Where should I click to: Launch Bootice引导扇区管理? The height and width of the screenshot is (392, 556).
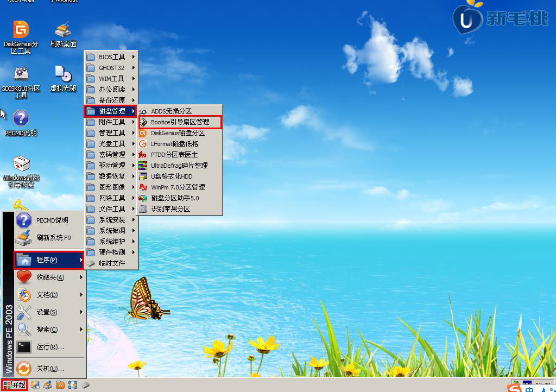180,122
